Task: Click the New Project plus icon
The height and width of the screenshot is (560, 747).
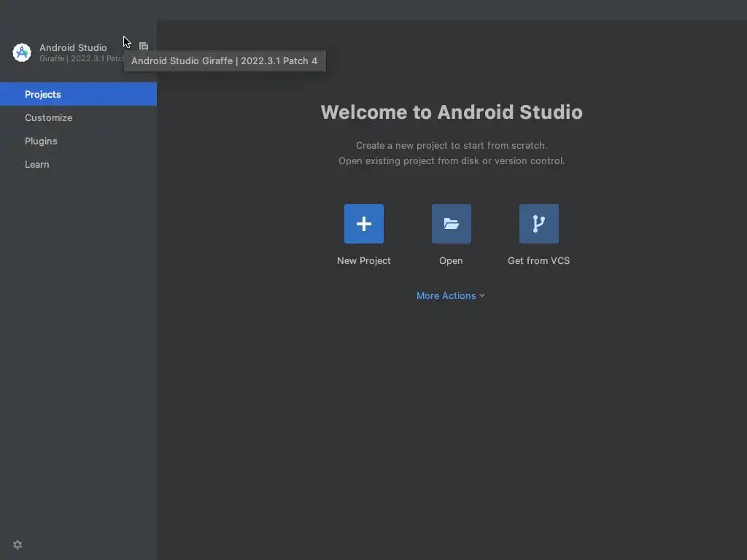Action: coord(364,224)
